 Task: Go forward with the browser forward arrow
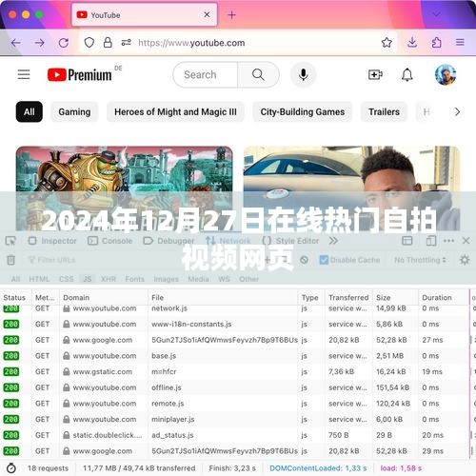pos(40,43)
